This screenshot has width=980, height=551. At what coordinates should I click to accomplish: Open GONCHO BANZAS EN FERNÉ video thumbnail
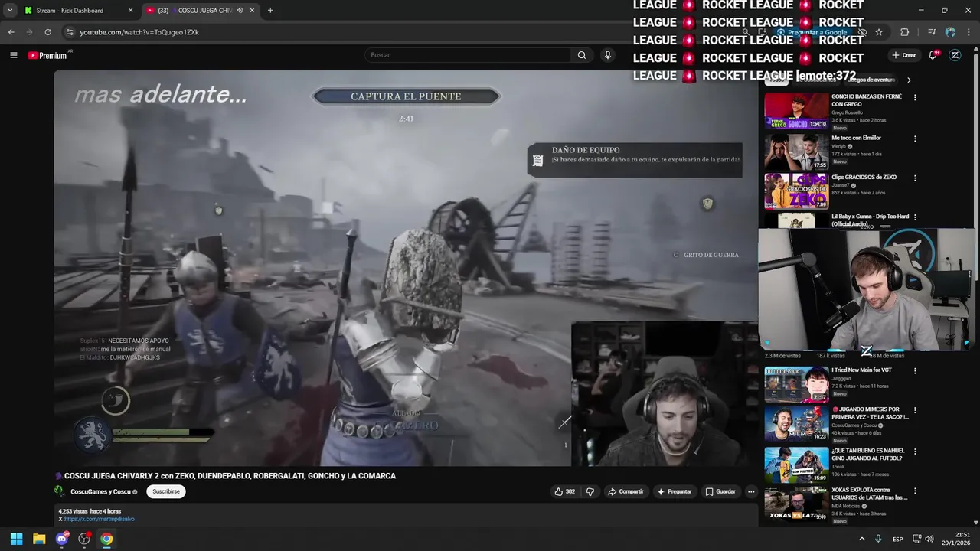pos(796,111)
